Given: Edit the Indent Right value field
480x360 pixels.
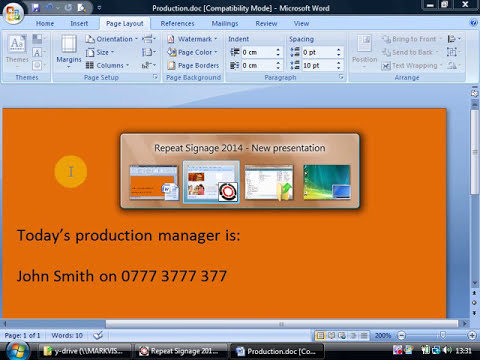Looking at the screenshot, I should pos(257,66).
